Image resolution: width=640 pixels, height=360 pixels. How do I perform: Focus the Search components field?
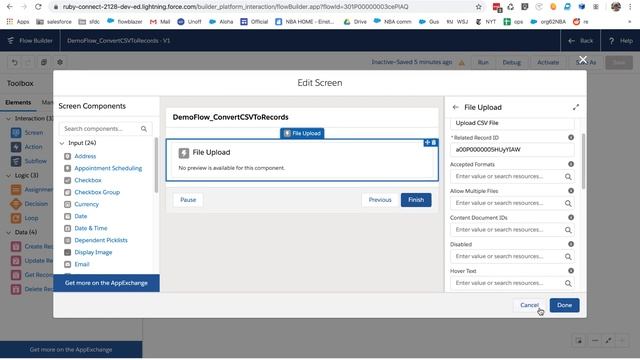click(106, 129)
